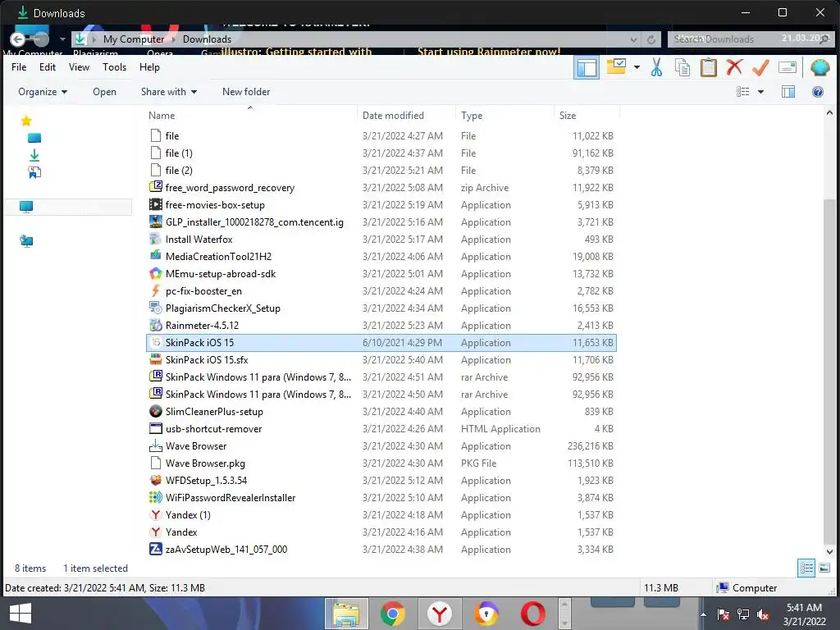Click the Network icon in navigation pane

tap(26, 241)
